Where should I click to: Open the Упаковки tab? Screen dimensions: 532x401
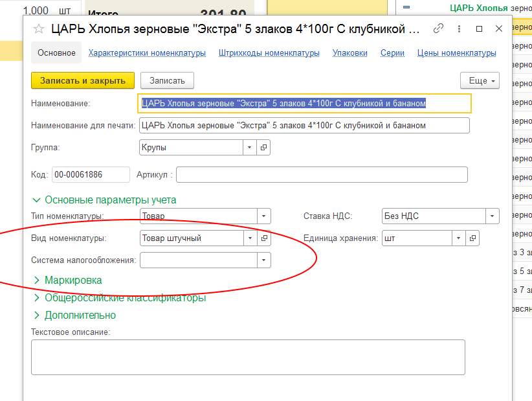349,53
